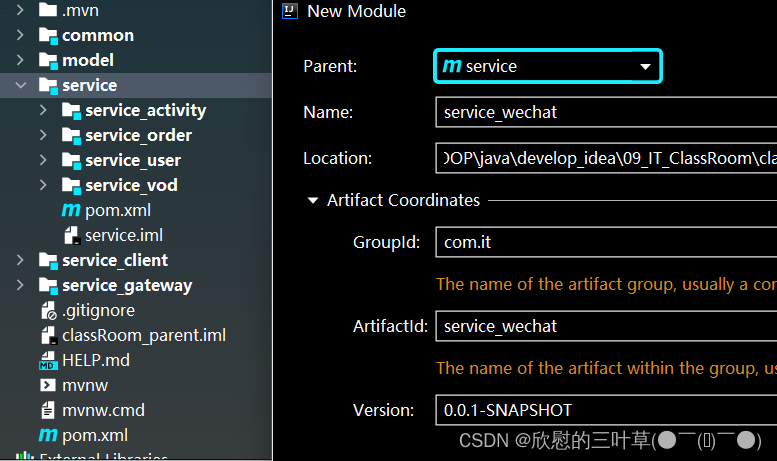Screen dimensions: 777x461
Task: Select the service.iml file
Action: 136,235
